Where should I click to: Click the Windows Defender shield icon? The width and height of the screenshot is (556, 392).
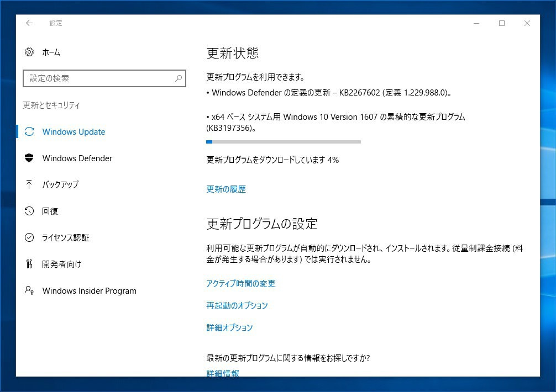click(x=29, y=158)
